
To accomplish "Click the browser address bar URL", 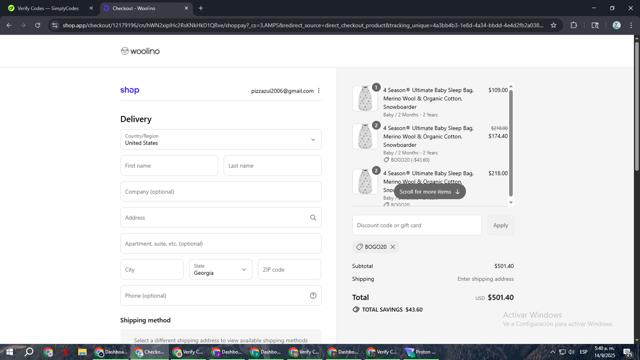I will pyautogui.click(x=303, y=25).
